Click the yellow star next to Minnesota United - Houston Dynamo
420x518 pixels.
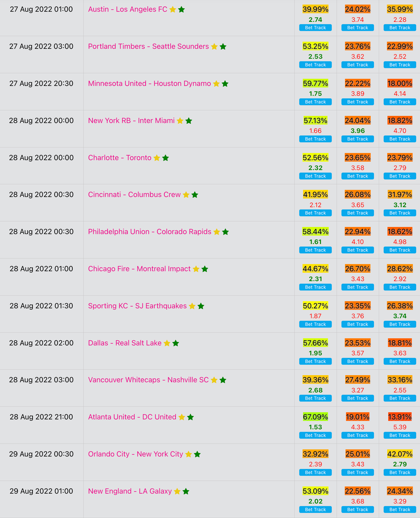pos(216,84)
